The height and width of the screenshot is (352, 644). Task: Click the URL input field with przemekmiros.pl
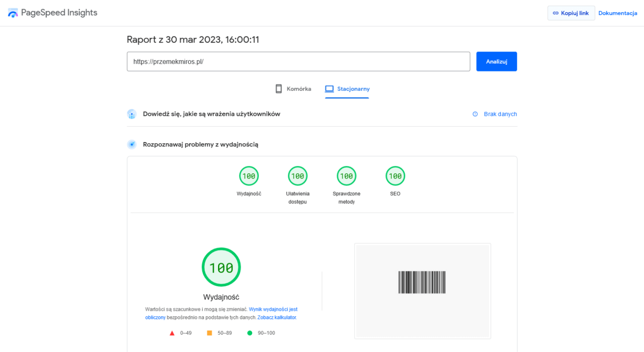click(x=298, y=61)
